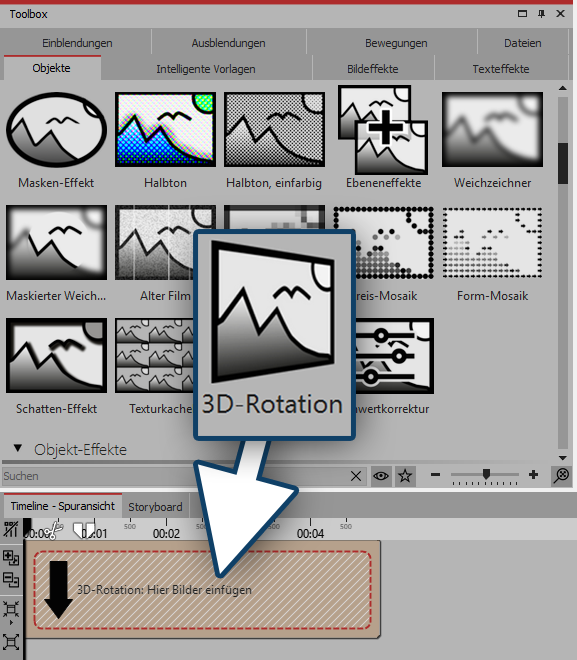This screenshot has width=577, height=660.
Task: Click the bottom fit timeline icon
Action: (x=11, y=642)
